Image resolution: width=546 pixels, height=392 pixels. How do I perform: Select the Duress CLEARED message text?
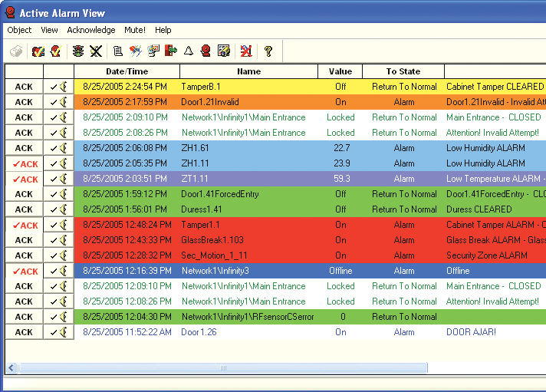(479, 209)
